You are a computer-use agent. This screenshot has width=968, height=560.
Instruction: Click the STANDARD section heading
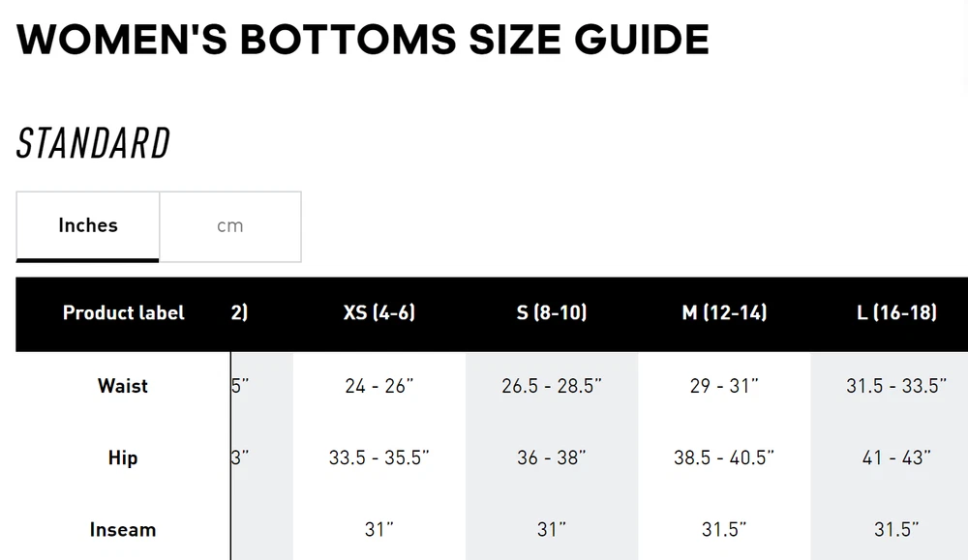(93, 144)
